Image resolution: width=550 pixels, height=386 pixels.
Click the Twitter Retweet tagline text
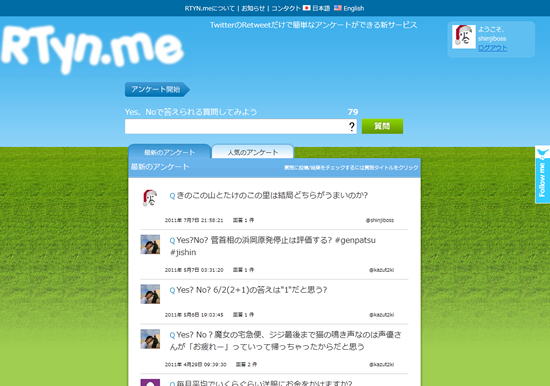click(x=314, y=25)
